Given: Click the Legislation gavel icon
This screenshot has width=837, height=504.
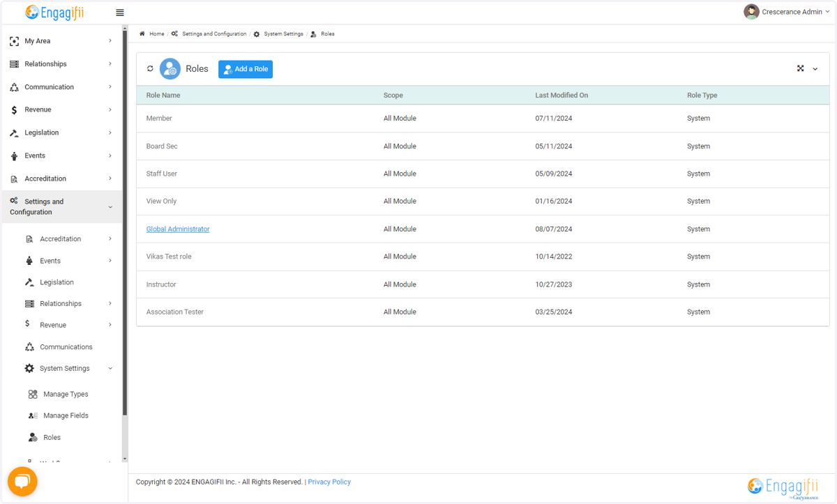Looking at the screenshot, I should pyautogui.click(x=14, y=133).
